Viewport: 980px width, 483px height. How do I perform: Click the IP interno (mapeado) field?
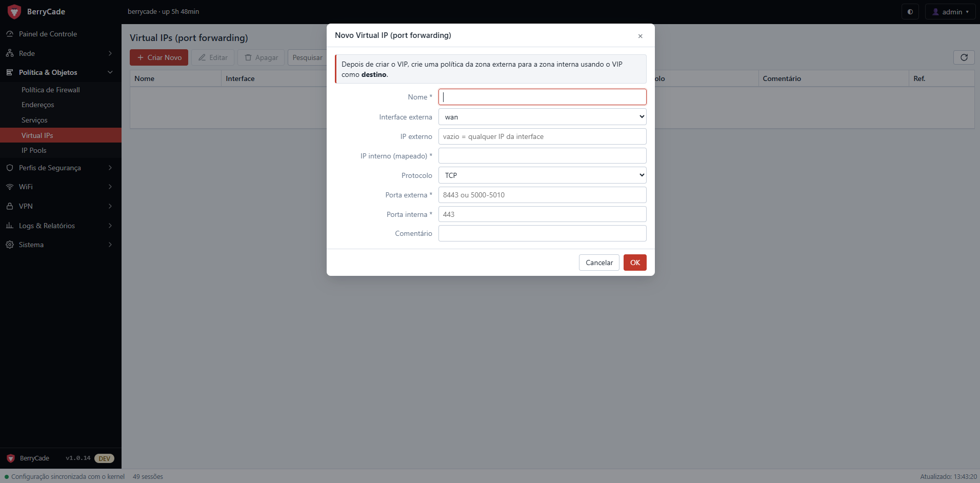click(x=543, y=156)
